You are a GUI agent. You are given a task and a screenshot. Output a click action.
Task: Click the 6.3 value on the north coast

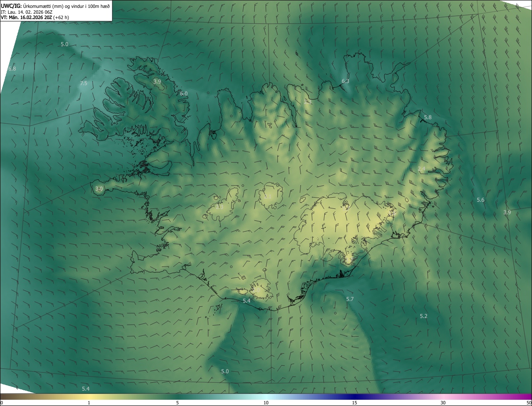click(345, 81)
